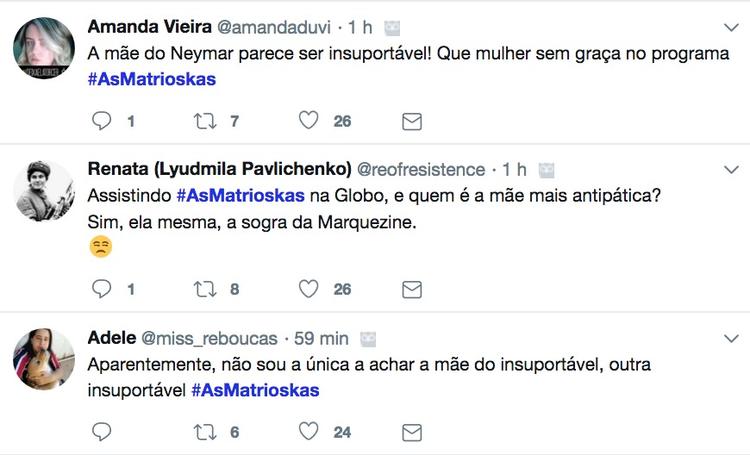Screen dimensions: 750x455
Task: Open the dropdown menu on Adele's tweet
Action: click(731, 338)
